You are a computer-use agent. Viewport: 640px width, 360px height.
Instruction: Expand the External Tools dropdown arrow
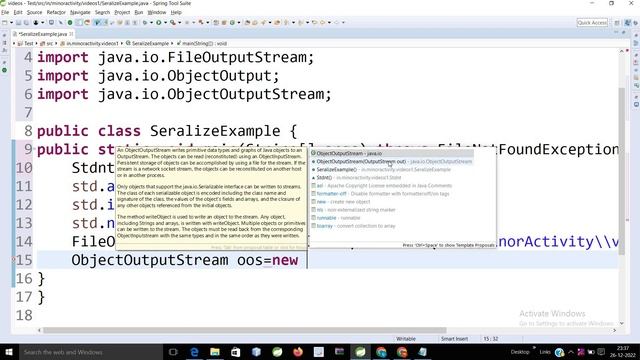click(179, 22)
